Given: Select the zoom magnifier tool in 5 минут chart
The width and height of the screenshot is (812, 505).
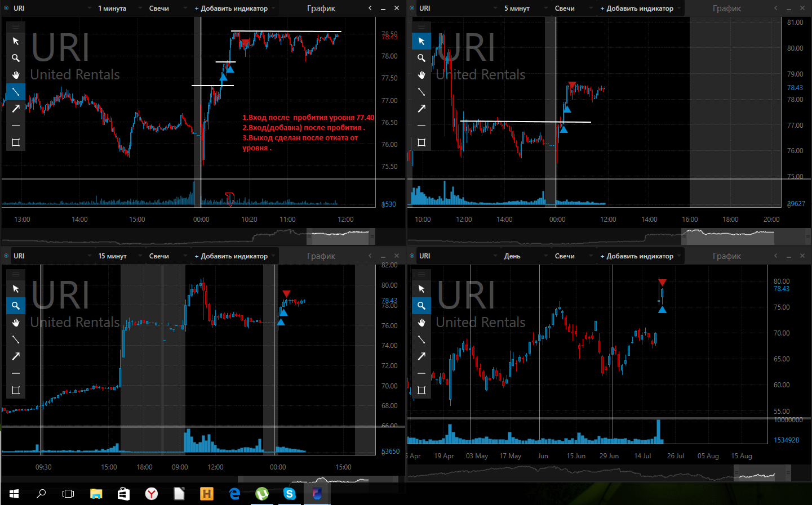Looking at the screenshot, I should (x=421, y=58).
